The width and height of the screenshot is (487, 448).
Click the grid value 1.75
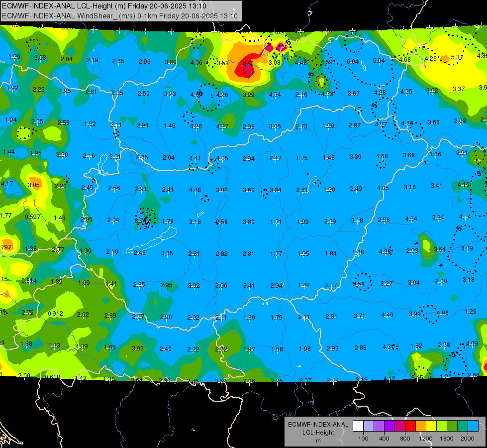pyautogui.click(x=302, y=158)
